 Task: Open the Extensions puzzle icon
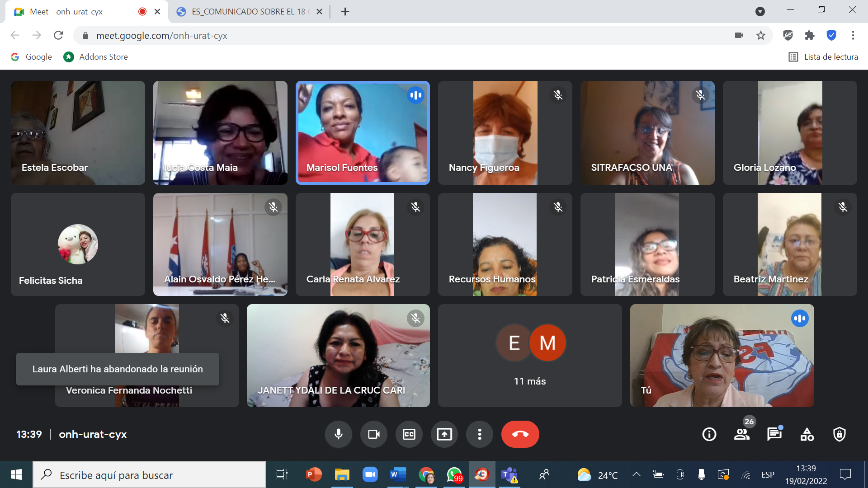(810, 35)
